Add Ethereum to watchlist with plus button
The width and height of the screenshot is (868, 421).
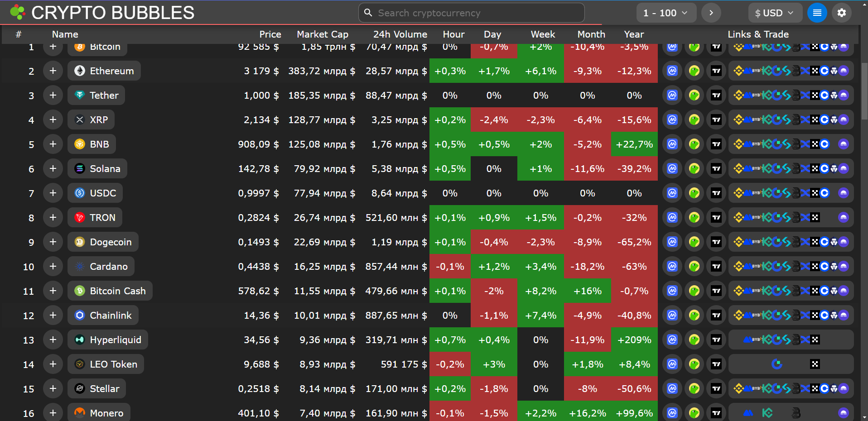(53, 71)
